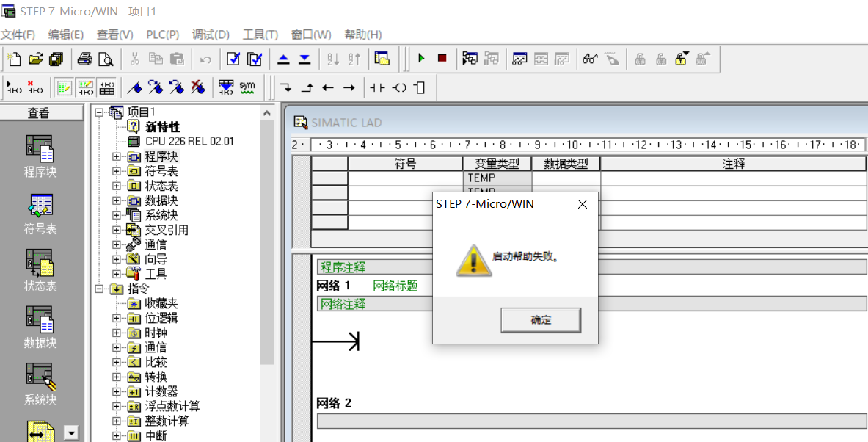This screenshot has width=868, height=442.
Task: Open the 编辑(E) menu
Action: pyautogui.click(x=66, y=35)
